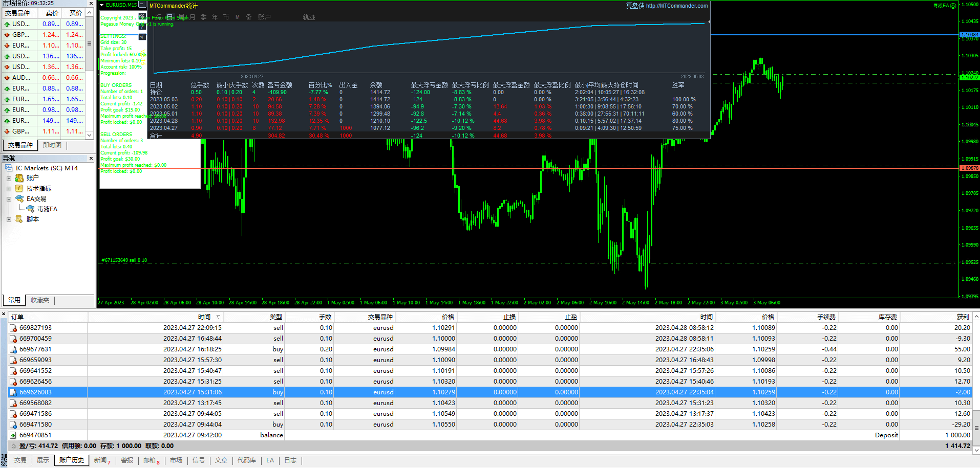The width and height of the screenshot is (980, 468).
Task: Expand the 账户 tree node
Action: [x=9, y=179]
